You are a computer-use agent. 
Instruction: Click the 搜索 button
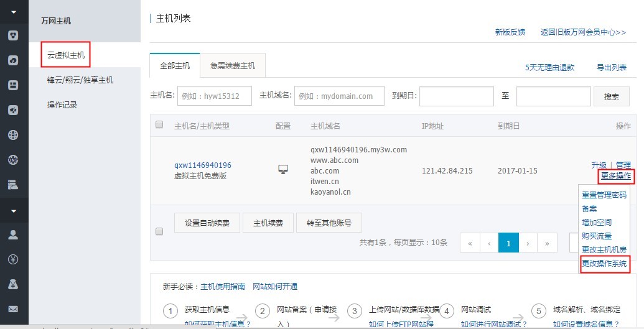612,96
